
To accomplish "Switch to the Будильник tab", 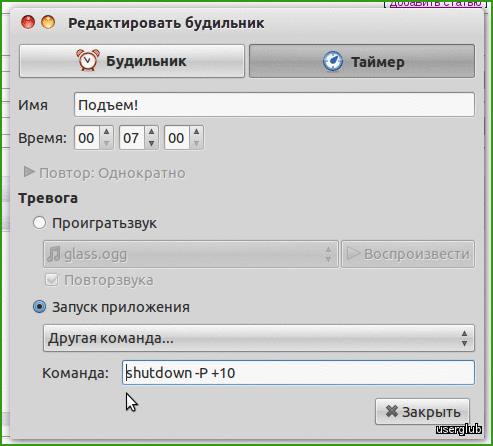I will tap(132, 61).
